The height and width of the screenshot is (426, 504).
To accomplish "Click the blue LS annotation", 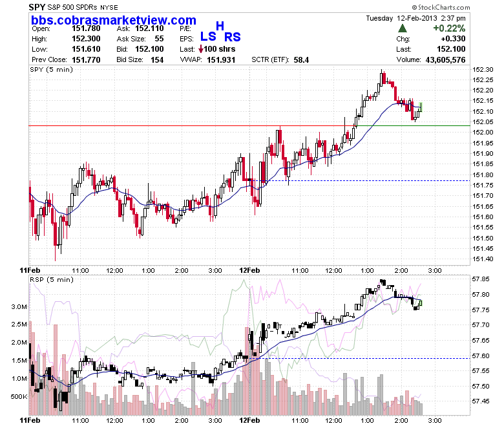I will tap(208, 36).
